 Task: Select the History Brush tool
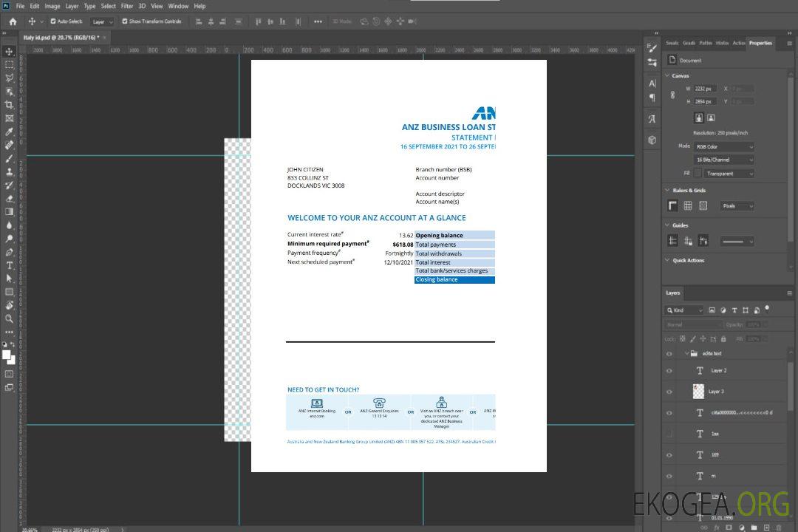9,185
